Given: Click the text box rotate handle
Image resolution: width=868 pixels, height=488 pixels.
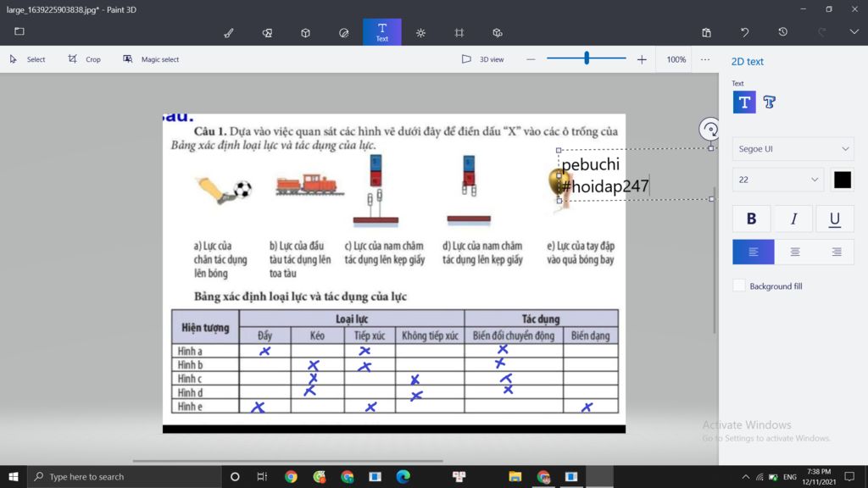Looking at the screenshot, I should [x=709, y=130].
